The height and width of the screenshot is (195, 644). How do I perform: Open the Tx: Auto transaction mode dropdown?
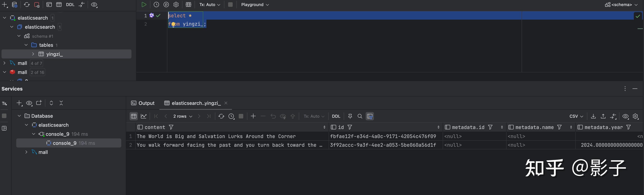(209, 5)
